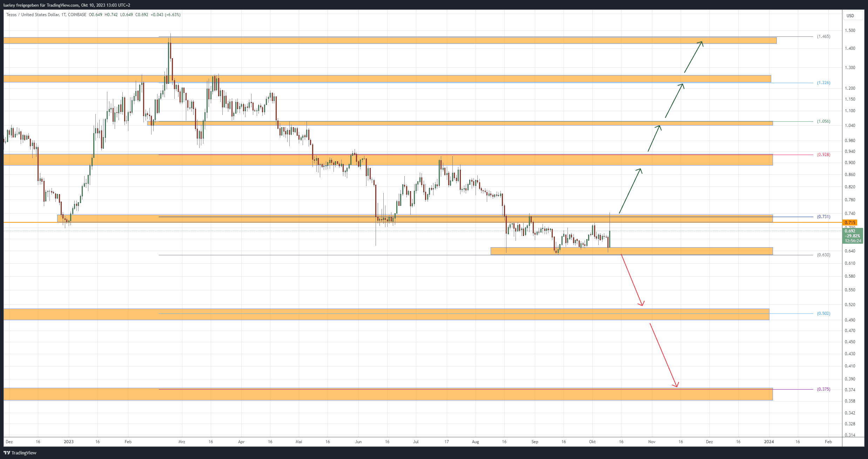This screenshot has width=868, height=459.
Task: Click the Apr label on time axis
Action: click(x=241, y=442)
